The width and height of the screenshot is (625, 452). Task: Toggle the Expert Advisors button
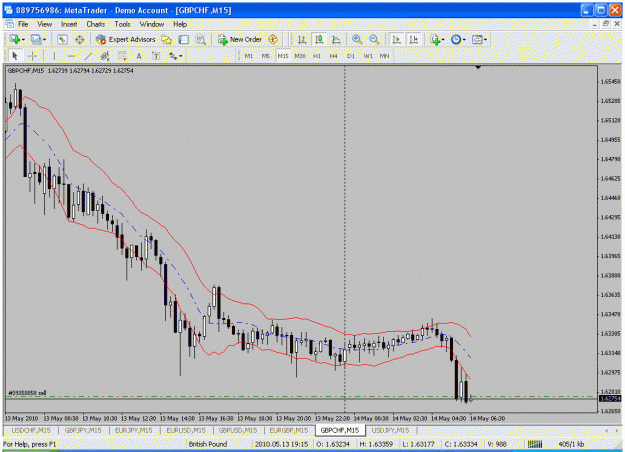tap(126, 39)
